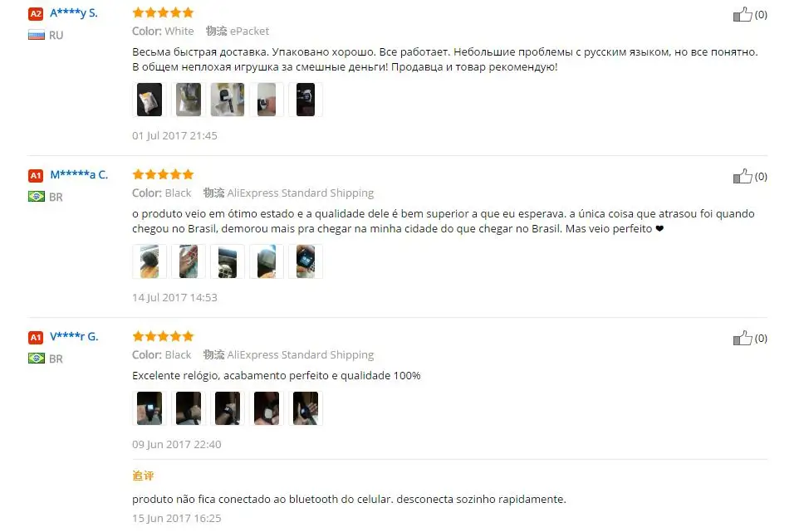Image resolution: width=794 pixels, height=532 pixels.
Task: Open third photo in the Russian review
Action: click(228, 100)
